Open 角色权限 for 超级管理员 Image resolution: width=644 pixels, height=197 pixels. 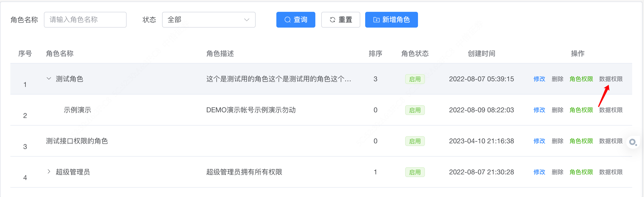click(x=581, y=172)
